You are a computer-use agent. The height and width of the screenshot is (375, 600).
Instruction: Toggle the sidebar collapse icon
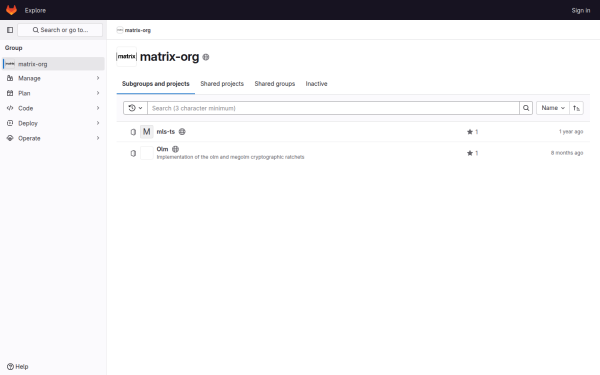click(10, 30)
